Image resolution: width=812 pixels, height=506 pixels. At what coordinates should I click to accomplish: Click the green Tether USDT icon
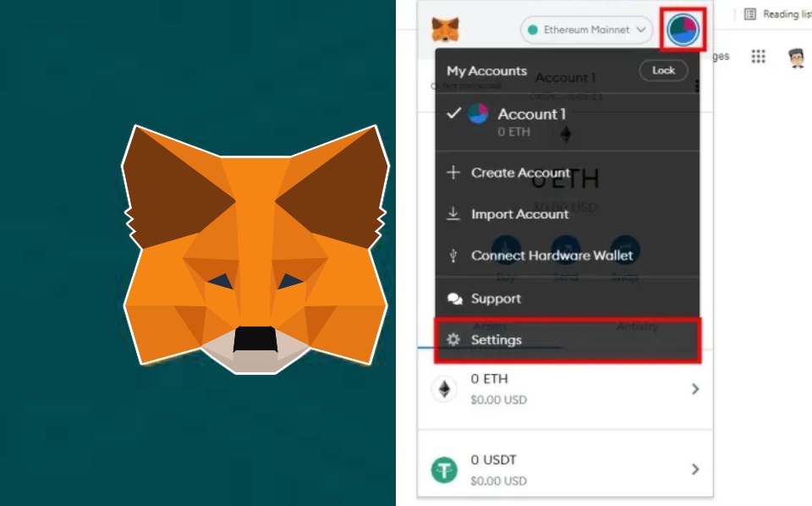[x=444, y=470]
